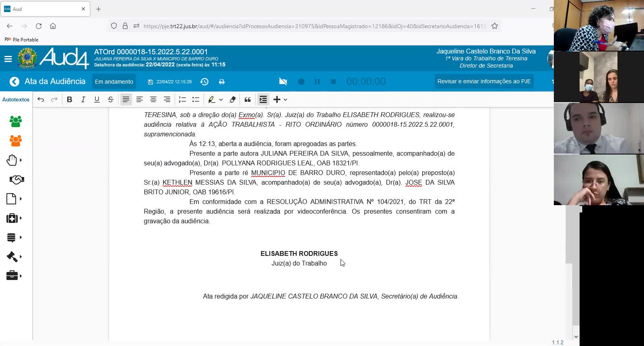Click signature name ELISABETH RODRIGUES
This screenshot has height=346, width=644.
coord(299,253)
